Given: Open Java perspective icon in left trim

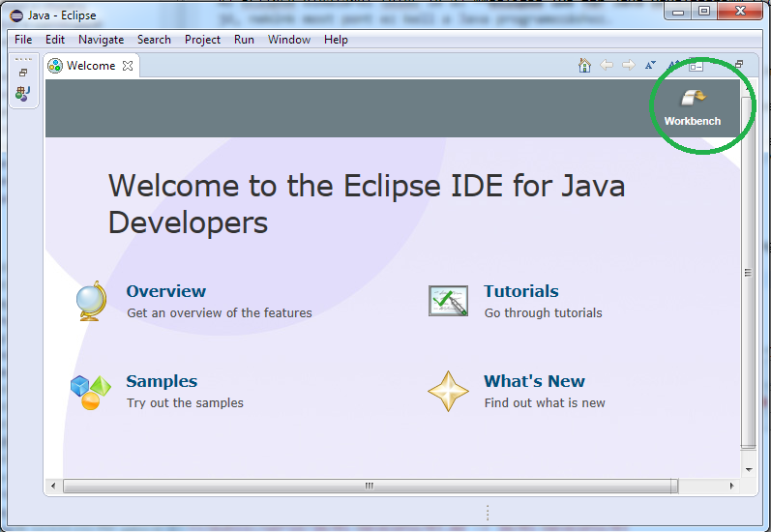Looking at the screenshot, I should point(22,93).
